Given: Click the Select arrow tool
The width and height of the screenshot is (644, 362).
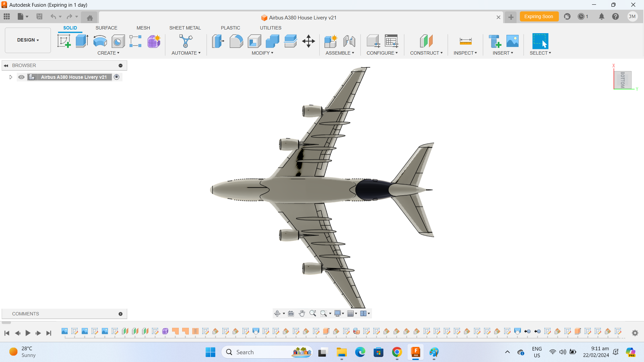Looking at the screenshot, I should (540, 41).
